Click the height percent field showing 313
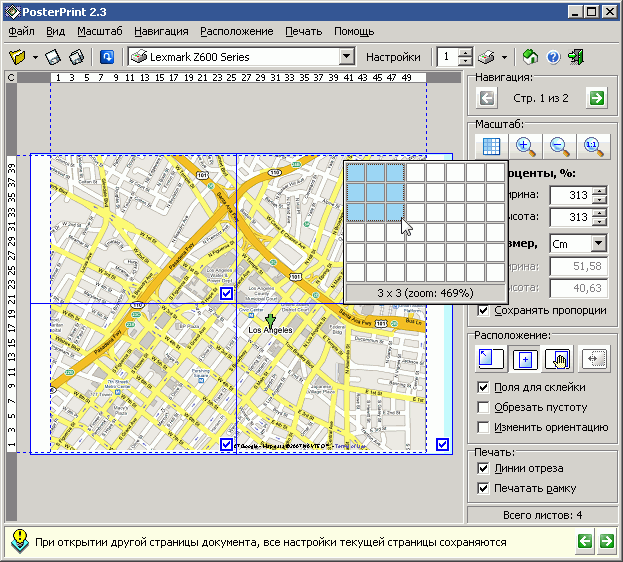The height and width of the screenshot is (562, 623). pyautogui.click(x=571, y=217)
